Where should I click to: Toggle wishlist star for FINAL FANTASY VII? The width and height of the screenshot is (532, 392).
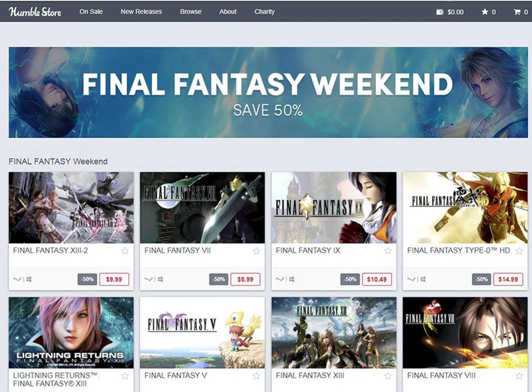click(256, 251)
